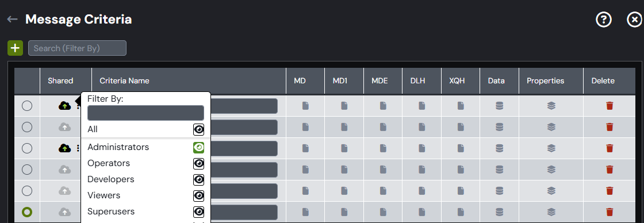Image resolution: width=644 pixels, height=223 pixels.
Task: Click the active shared cloud icon in first row
Action: click(x=64, y=106)
